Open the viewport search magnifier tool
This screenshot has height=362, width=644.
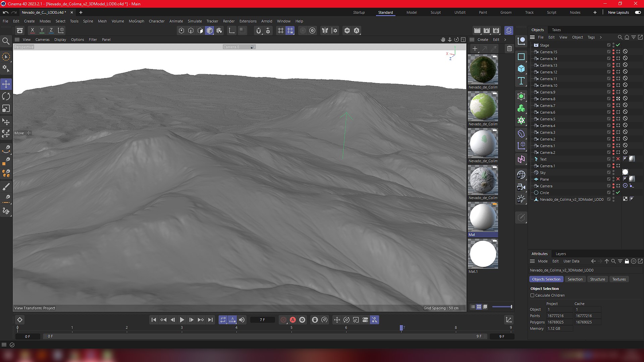point(6,41)
